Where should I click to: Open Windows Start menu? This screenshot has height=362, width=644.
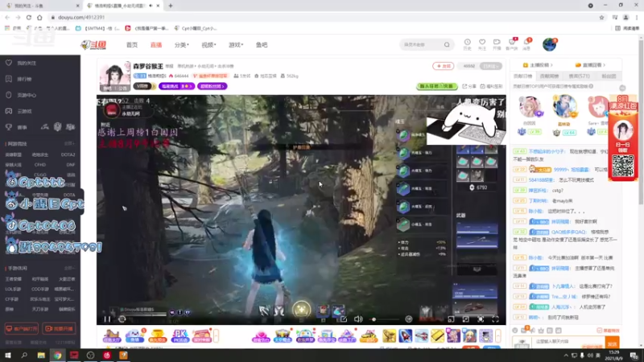pos(7,355)
